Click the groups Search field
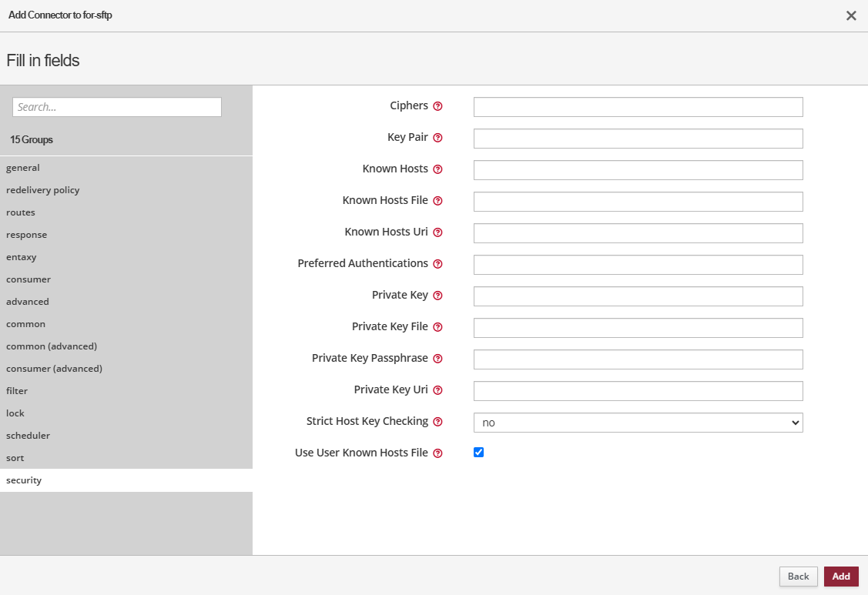Image resolution: width=868 pixels, height=595 pixels. [117, 107]
